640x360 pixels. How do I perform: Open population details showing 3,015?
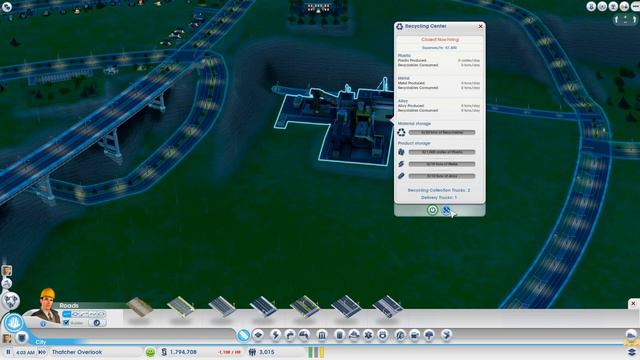[x=267, y=352]
